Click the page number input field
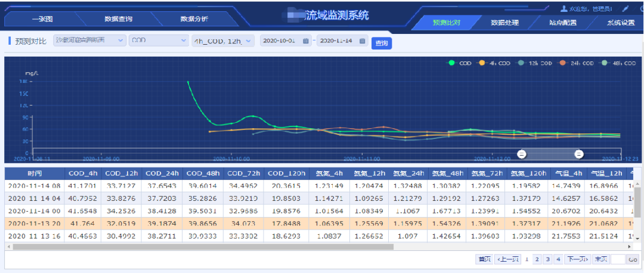The width and height of the screenshot is (644, 273). [618, 259]
